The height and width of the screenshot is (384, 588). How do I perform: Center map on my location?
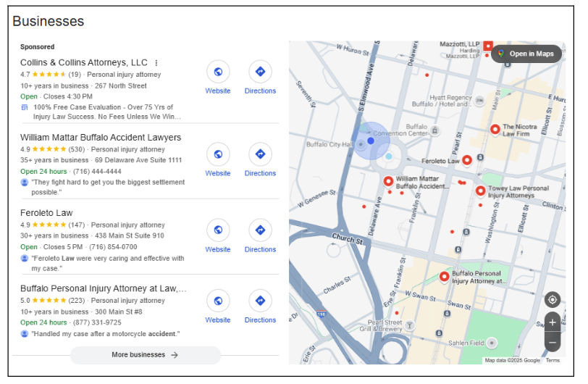[553, 300]
